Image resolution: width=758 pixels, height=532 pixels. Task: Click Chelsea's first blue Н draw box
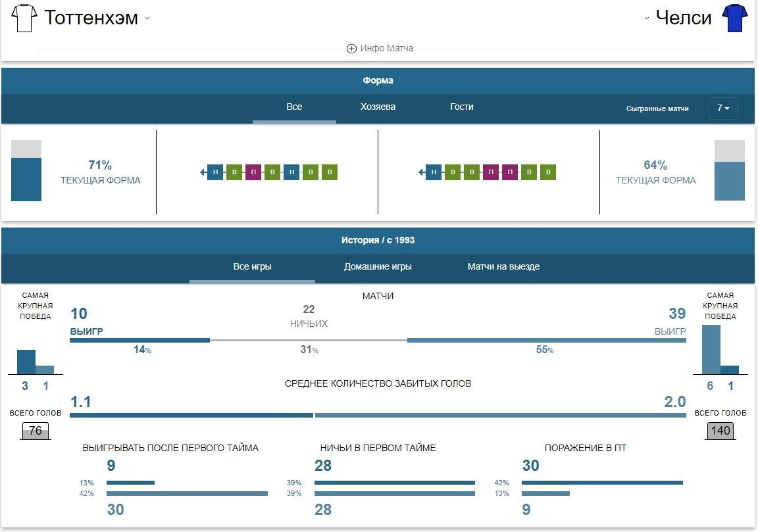tap(434, 172)
